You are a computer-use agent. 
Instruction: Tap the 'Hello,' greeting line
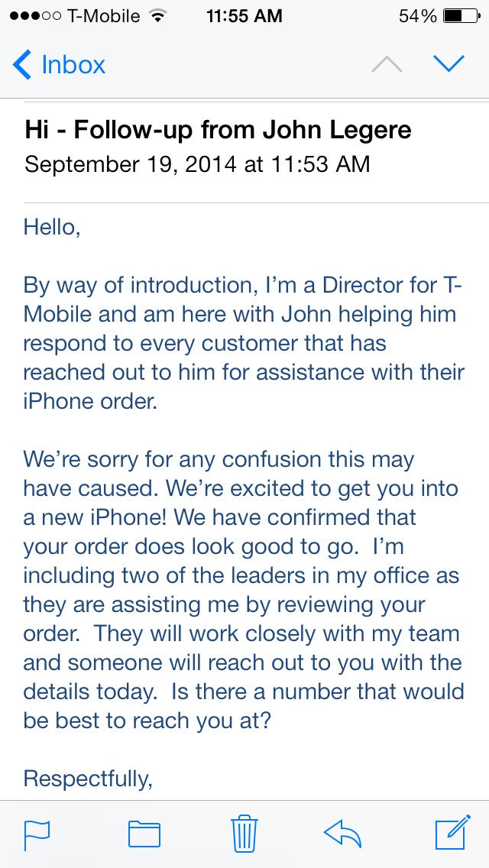[52, 228]
